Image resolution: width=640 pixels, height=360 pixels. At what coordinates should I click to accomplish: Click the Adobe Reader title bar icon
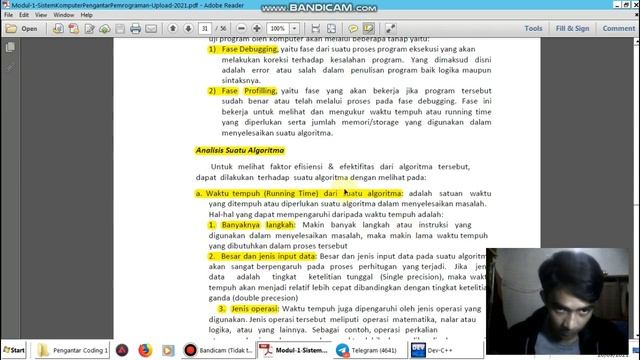5,5
